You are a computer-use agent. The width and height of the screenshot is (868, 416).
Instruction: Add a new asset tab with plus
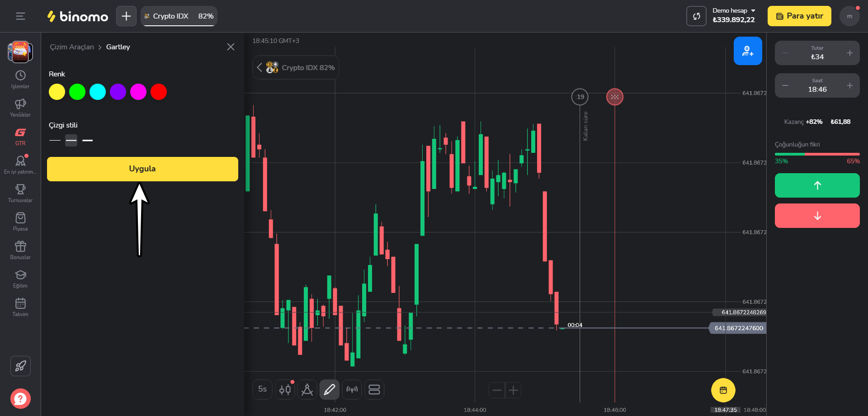coord(126,16)
